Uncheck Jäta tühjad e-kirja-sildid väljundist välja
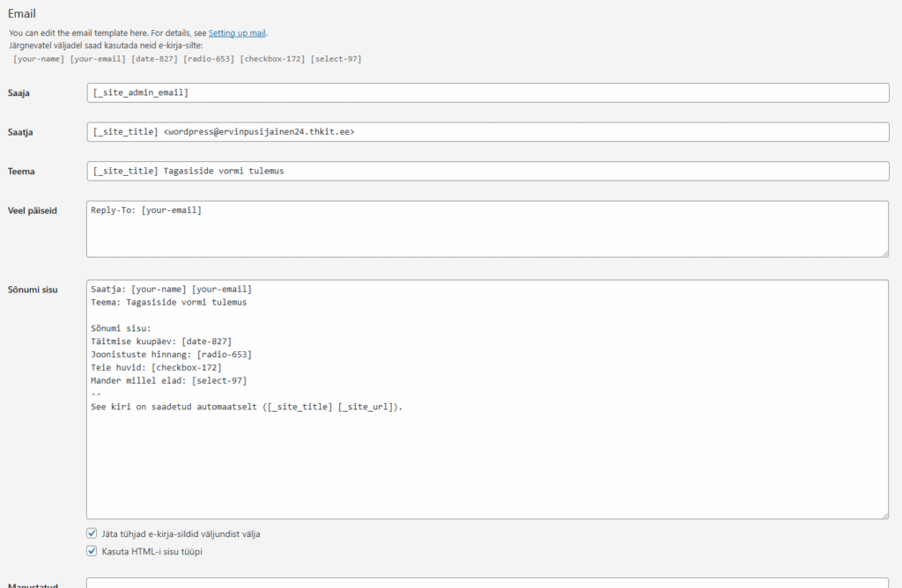 tap(92, 533)
